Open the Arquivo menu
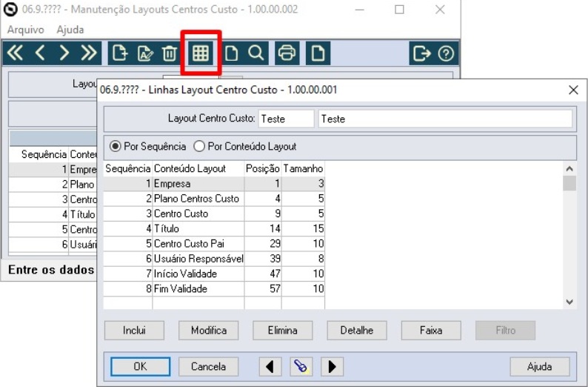The width and height of the screenshot is (588, 387). [25, 30]
